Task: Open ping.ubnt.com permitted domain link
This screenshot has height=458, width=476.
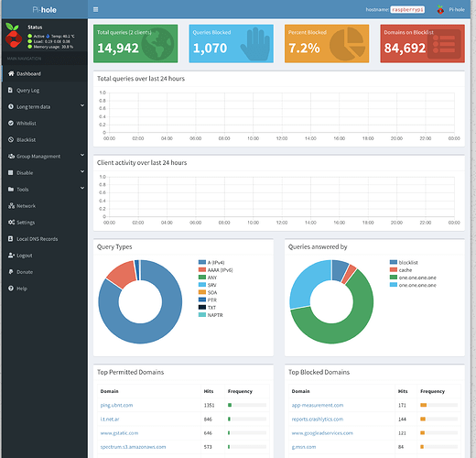Action: 116,405
